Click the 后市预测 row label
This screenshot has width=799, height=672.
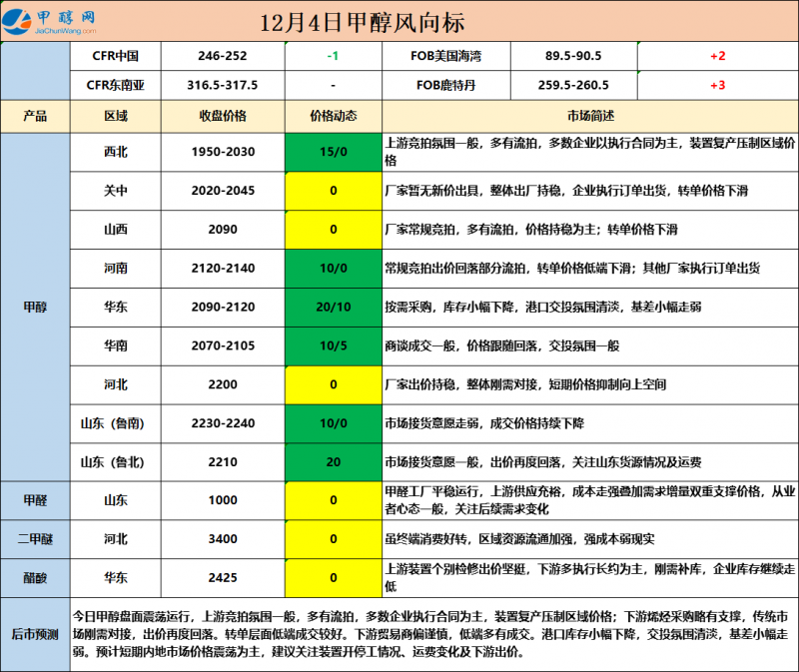[34, 633]
